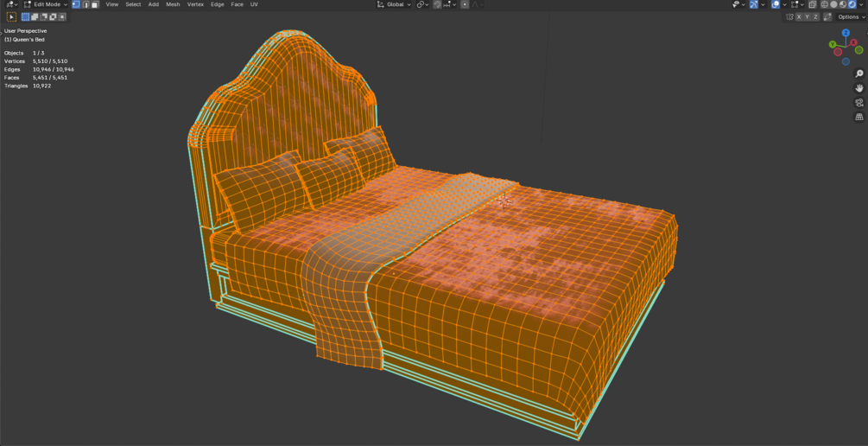Toggle X-ray display
The width and height of the screenshot is (868, 446).
812,4
